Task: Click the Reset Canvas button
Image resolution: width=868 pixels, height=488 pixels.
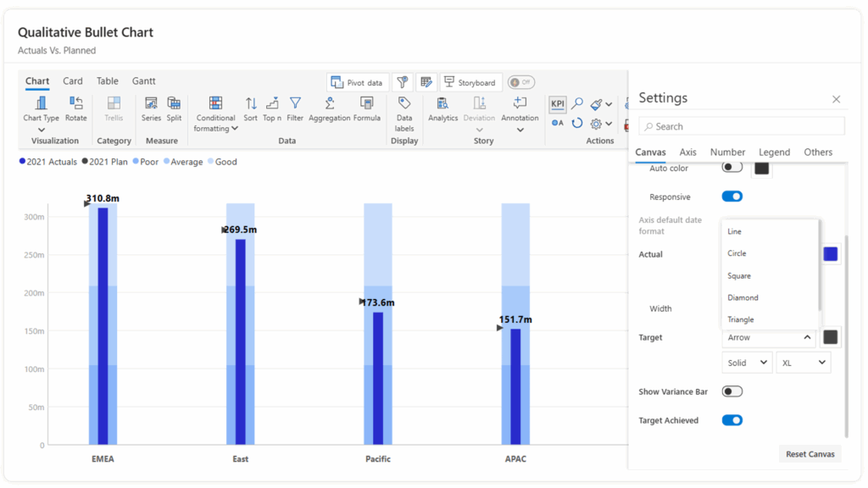Action: point(810,454)
